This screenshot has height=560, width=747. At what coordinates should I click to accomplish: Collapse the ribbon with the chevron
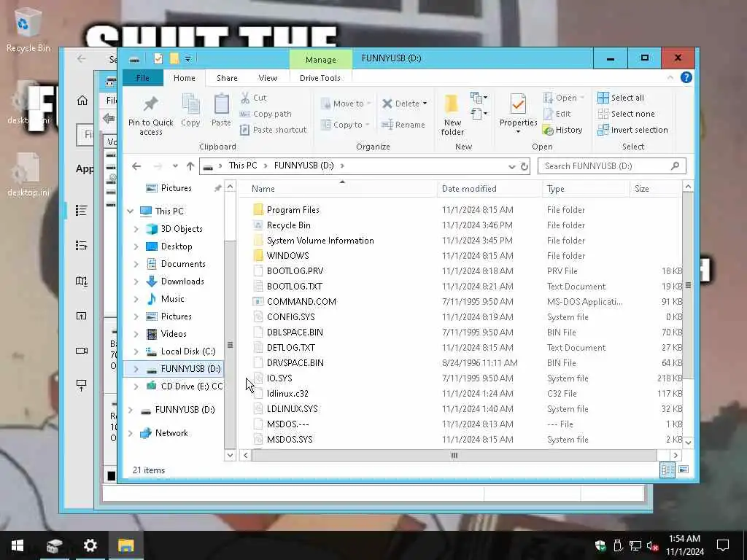670,77
